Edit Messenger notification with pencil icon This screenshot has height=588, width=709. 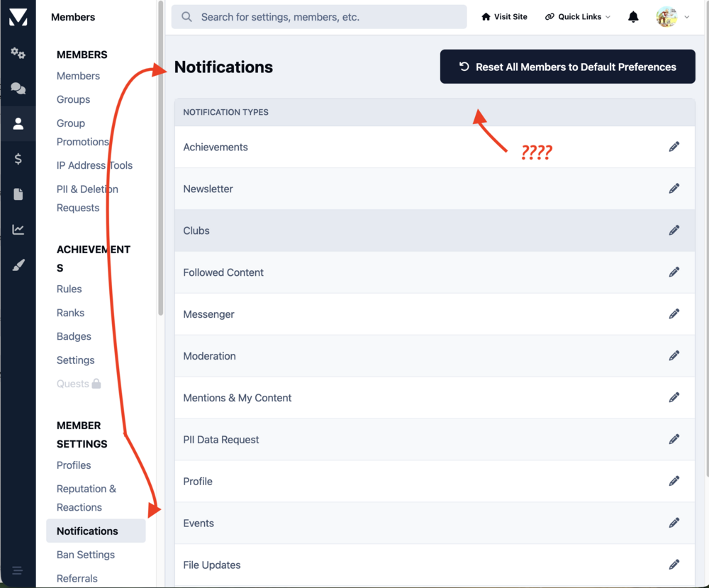pyautogui.click(x=674, y=314)
